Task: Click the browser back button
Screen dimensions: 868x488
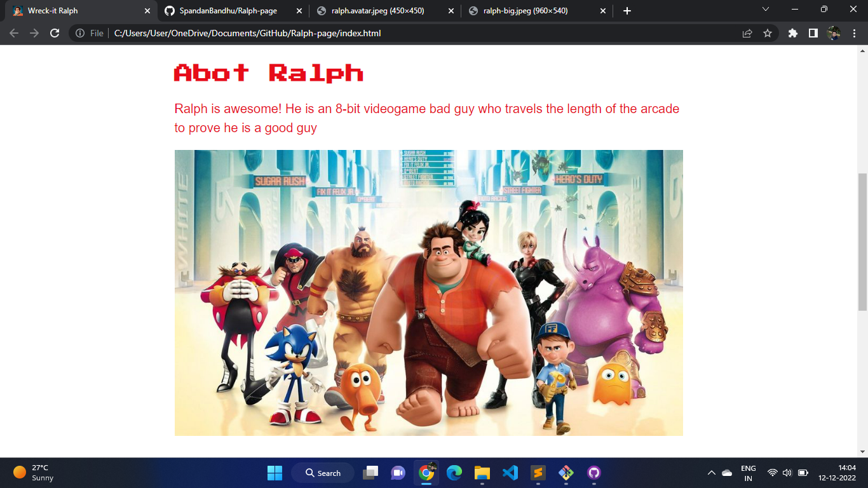Action: point(14,32)
